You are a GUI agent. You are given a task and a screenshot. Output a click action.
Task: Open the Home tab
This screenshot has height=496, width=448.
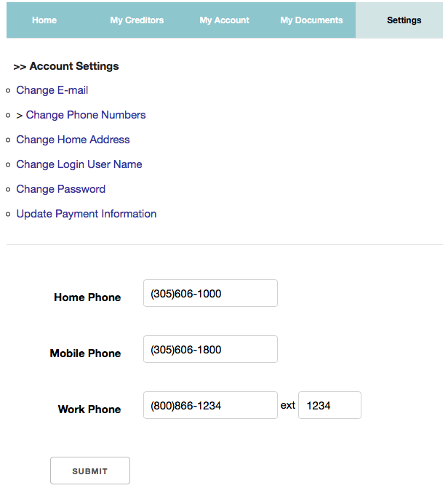[x=44, y=20]
